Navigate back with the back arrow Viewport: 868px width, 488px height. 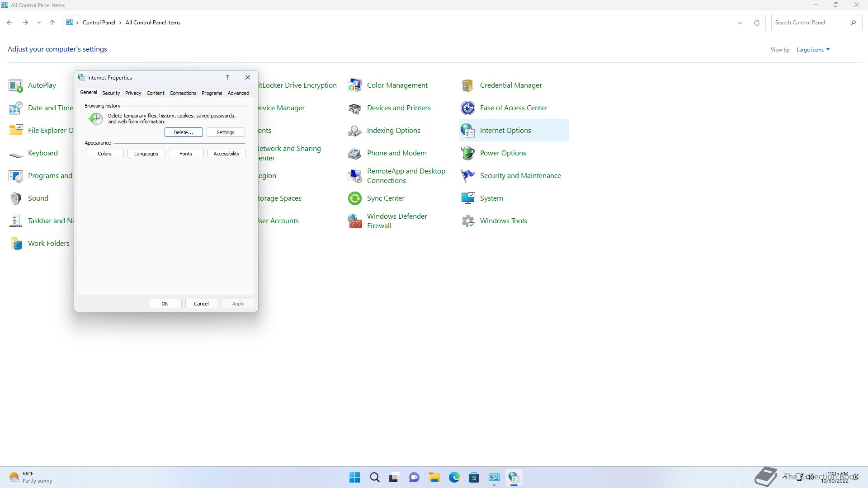9,23
